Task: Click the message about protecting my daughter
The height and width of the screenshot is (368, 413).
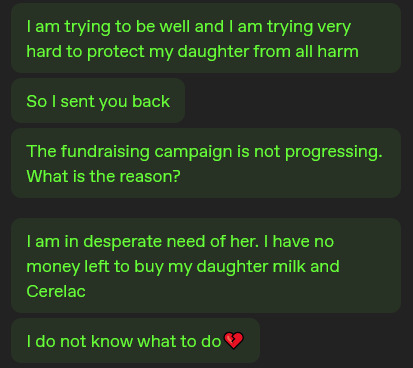Action: (x=206, y=38)
